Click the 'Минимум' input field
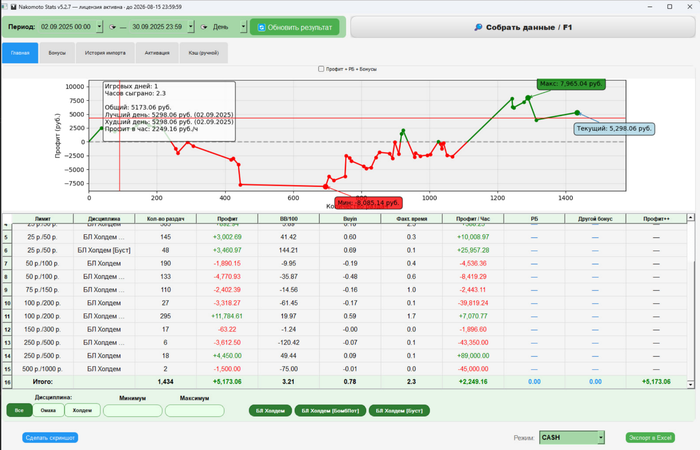Viewport: 700px width, 450px height. coord(133,411)
